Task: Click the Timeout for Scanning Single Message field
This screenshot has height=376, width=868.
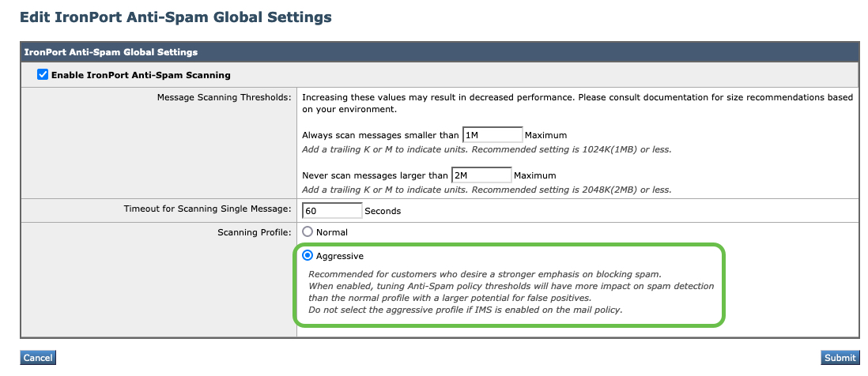Action: pos(332,211)
